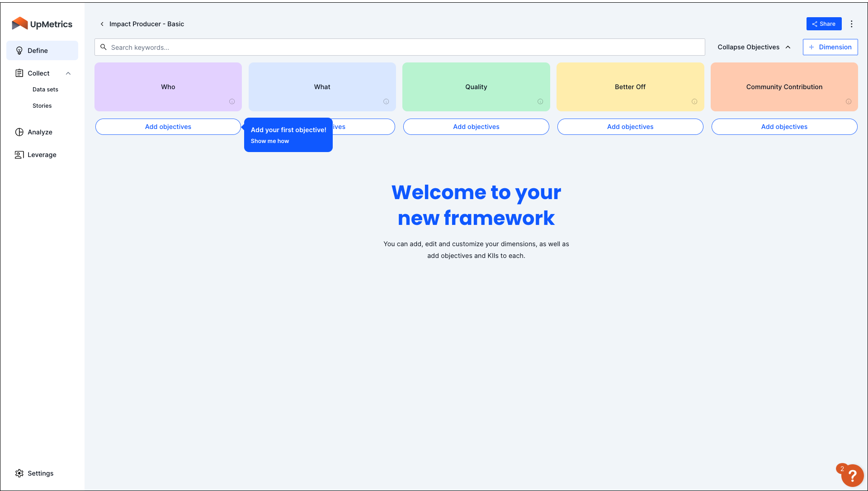Select the green Quality dimension card
Viewport: 868px width, 491px height.
(x=476, y=87)
